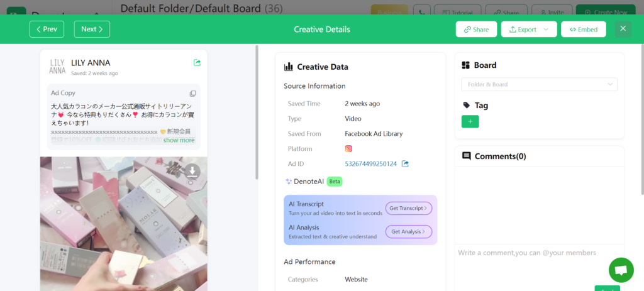
Task: Download the video creative icon
Action: pyautogui.click(x=192, y=172)
